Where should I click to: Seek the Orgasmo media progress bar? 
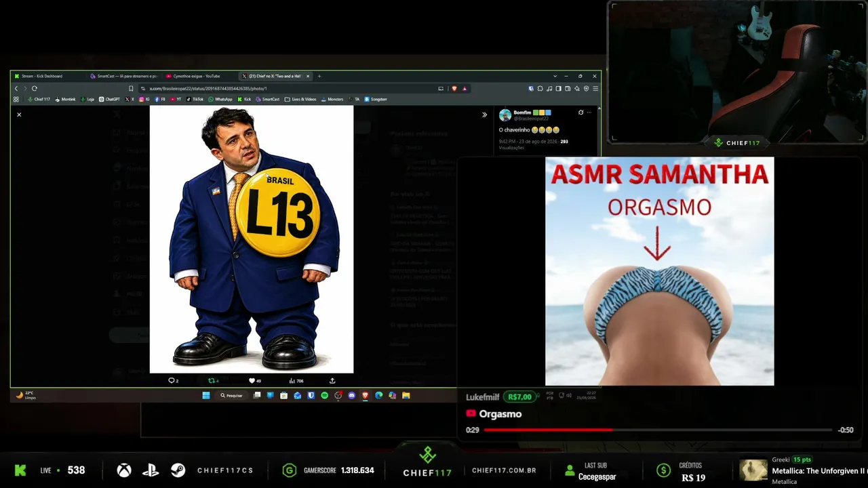(x=658, y=430)
